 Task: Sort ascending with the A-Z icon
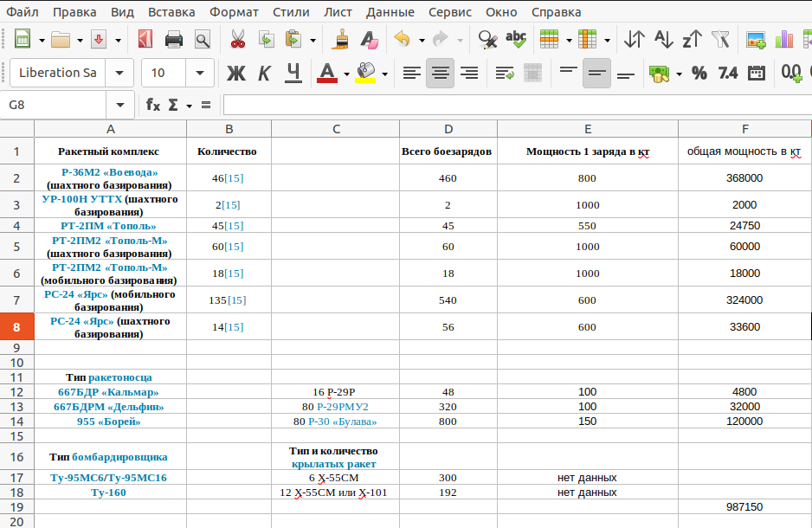point(662,40)
